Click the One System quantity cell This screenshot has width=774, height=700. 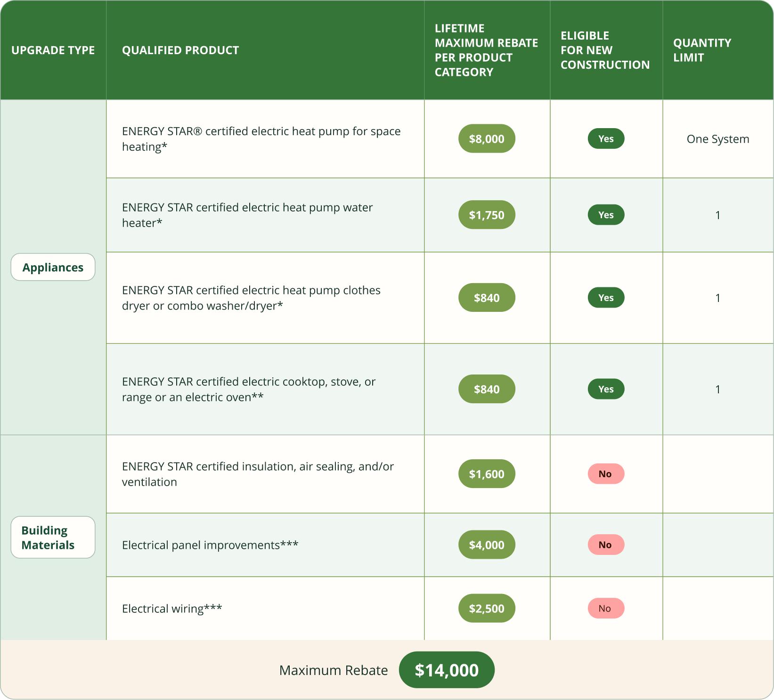click(x=718, y=139)
